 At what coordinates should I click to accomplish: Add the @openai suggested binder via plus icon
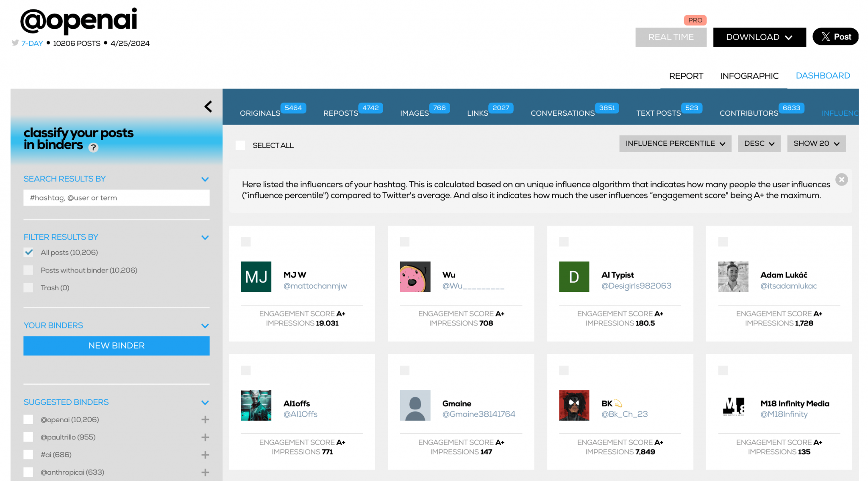point(205,419)
